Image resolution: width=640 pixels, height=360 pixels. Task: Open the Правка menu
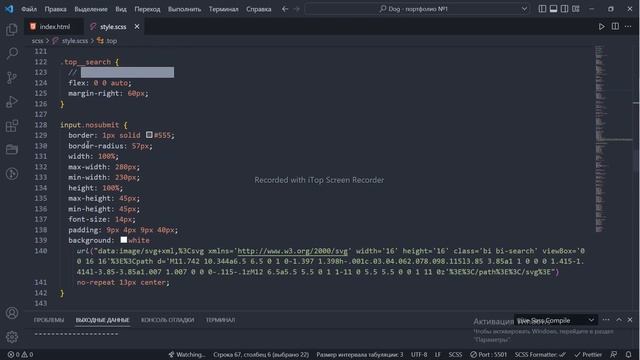coord(56,9)
